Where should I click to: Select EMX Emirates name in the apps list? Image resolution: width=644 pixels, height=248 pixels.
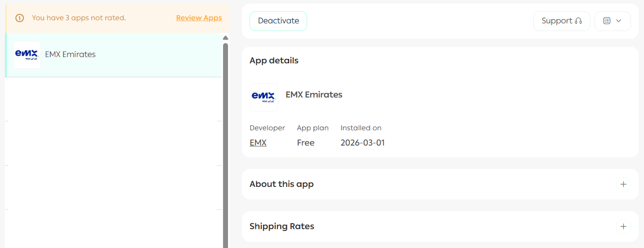[70, 54]
